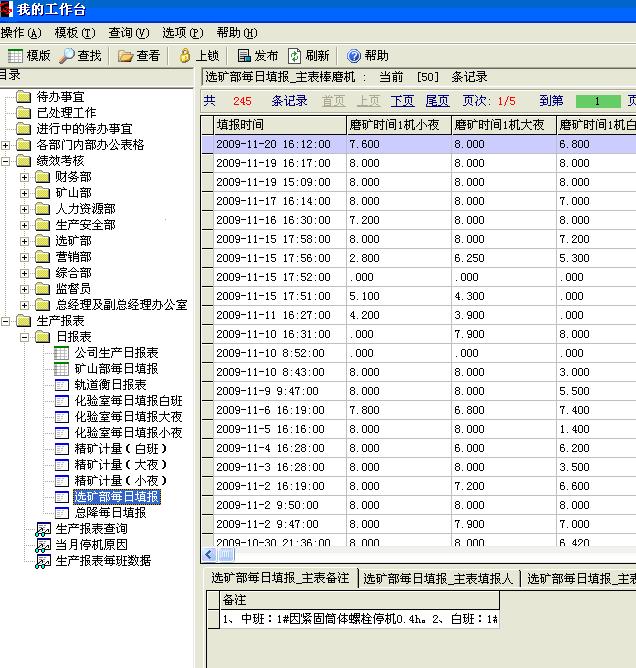This screenshot has width=636, height=668.
Task: Go to next page via 下页
Action: tap(402, 101)
